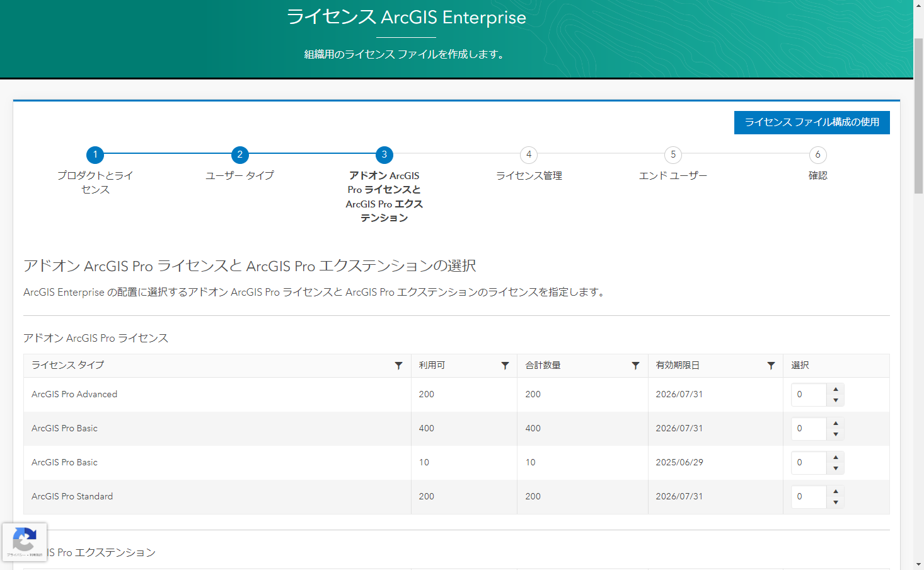Decrease quantity for ArcGIS Pro Advanced
The image size is (924, 570).
[836, 400]
